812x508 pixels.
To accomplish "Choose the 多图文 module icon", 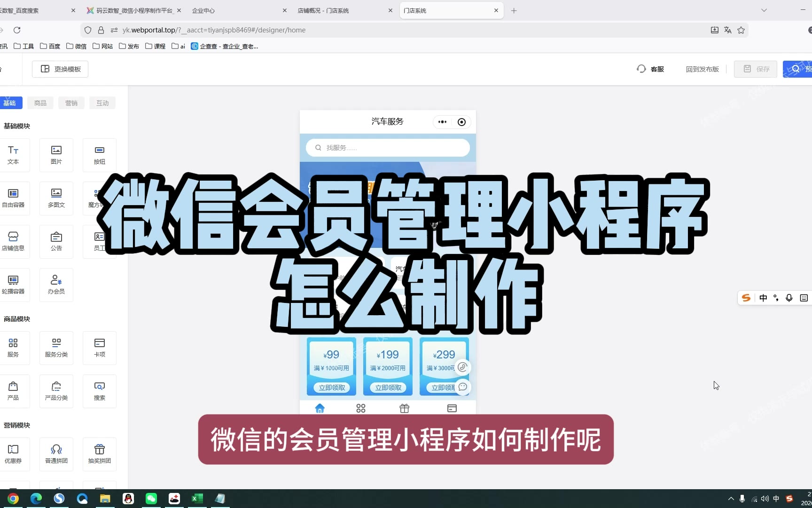I will (56, 198).
